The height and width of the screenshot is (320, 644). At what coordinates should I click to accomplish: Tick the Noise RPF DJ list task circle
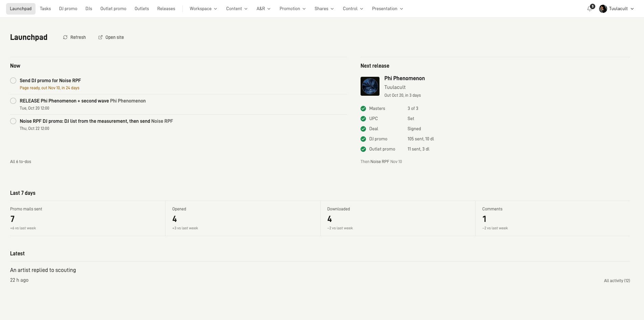tap(13, 121)
